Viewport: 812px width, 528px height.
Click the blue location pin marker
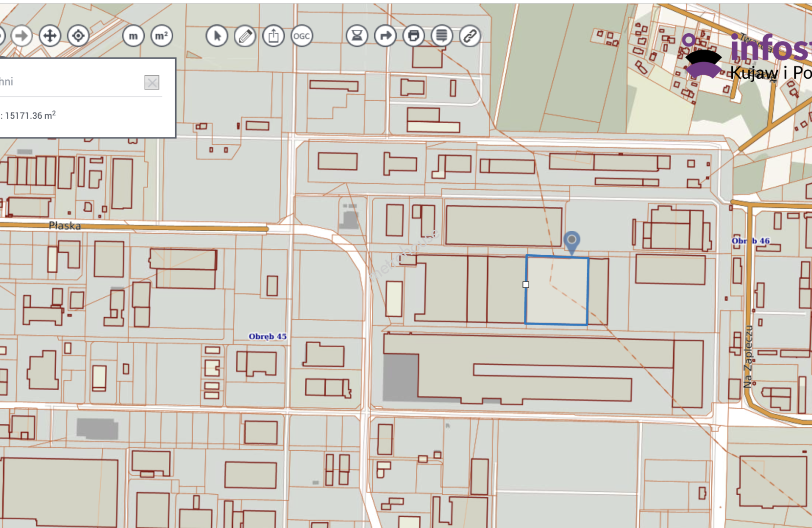click(571, 243)
